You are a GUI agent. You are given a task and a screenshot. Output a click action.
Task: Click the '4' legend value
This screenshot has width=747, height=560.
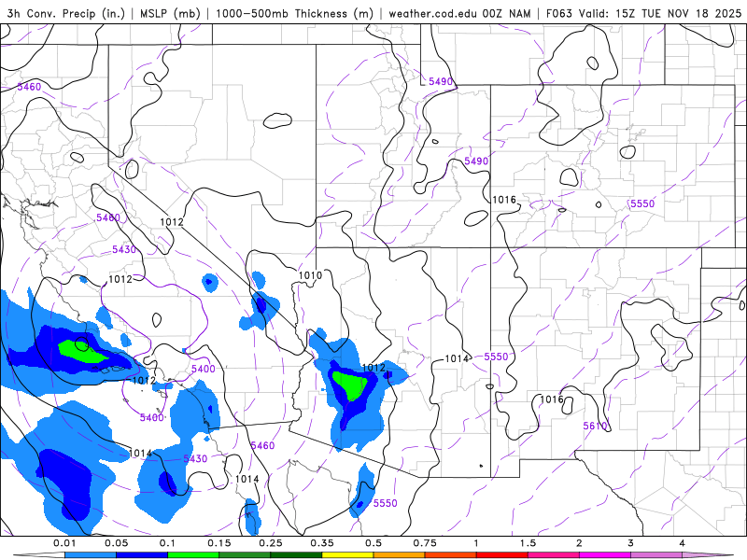[x=683, y=543]
